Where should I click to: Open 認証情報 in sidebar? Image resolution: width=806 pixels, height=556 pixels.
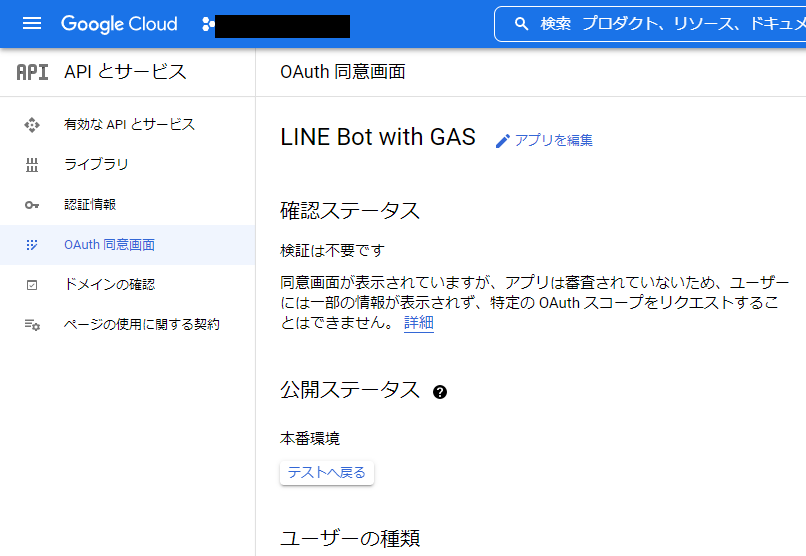coord(127,205)
